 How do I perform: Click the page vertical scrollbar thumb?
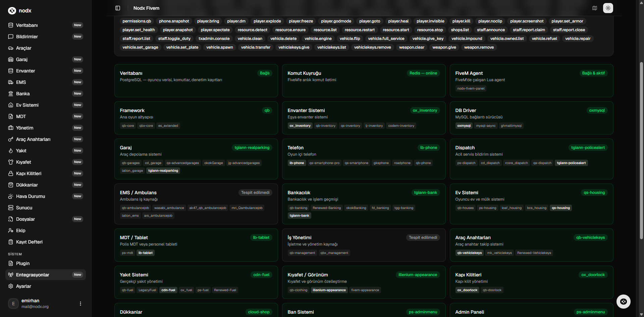641,150
